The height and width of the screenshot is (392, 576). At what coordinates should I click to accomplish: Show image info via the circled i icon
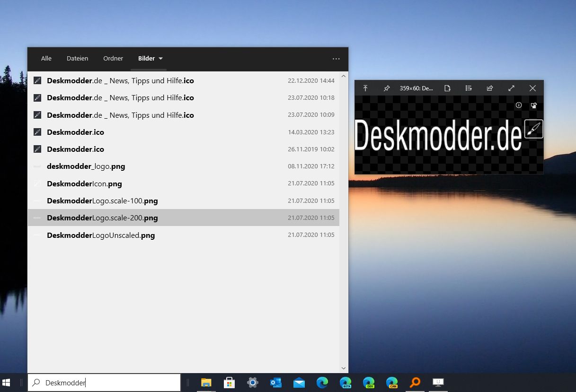point(519,105)
